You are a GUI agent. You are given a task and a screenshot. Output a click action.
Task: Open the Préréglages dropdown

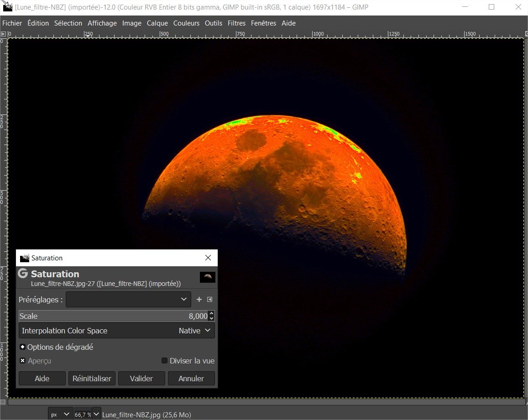[129, 300]
